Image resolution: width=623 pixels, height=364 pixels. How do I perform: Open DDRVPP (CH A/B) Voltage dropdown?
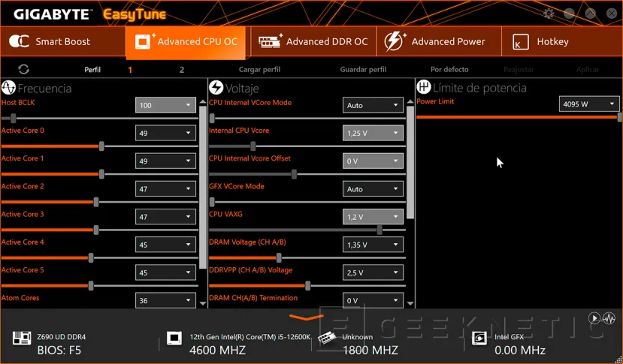[x=373, y=272]
